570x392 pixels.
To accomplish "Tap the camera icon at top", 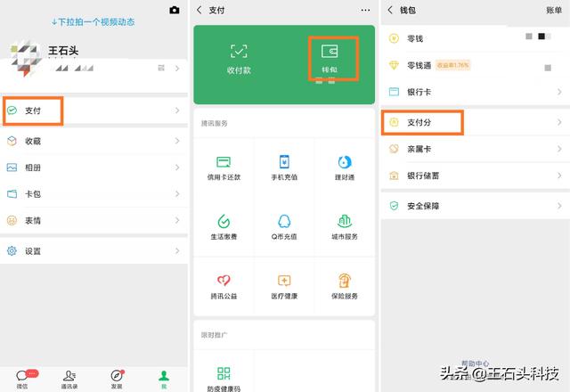I will (x=175, y=10).
